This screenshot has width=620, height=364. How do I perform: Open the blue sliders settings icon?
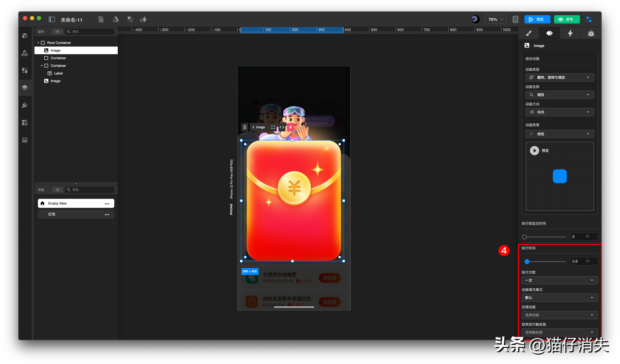tap(589, 19)
